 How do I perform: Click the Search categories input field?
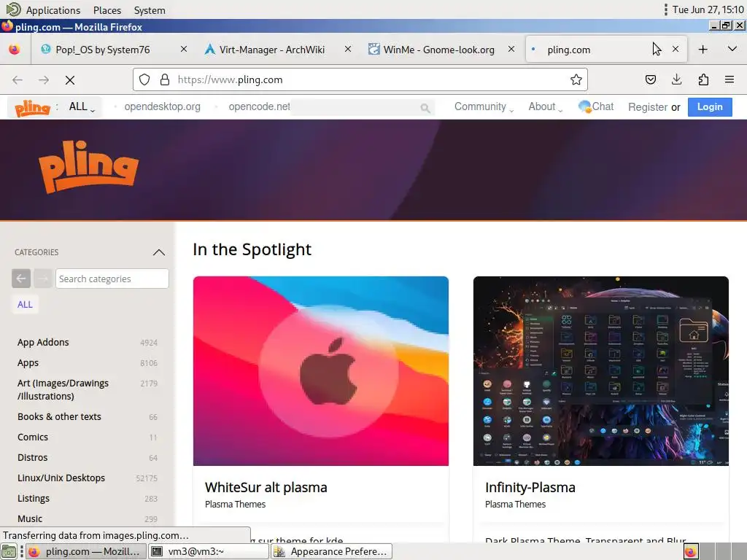[x=112, y=279]
